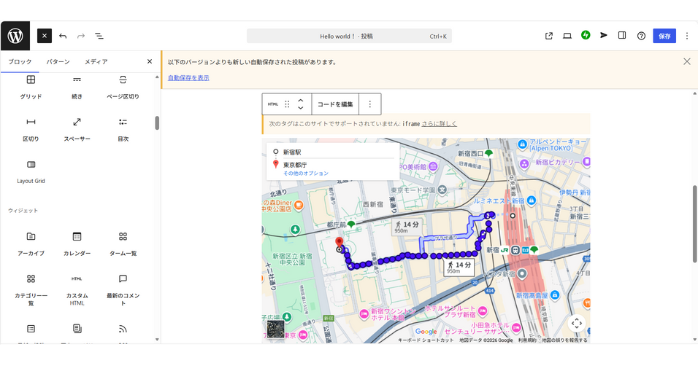Insert the 最新のコメント block
The image size is (698, 365).
point(123,290)
